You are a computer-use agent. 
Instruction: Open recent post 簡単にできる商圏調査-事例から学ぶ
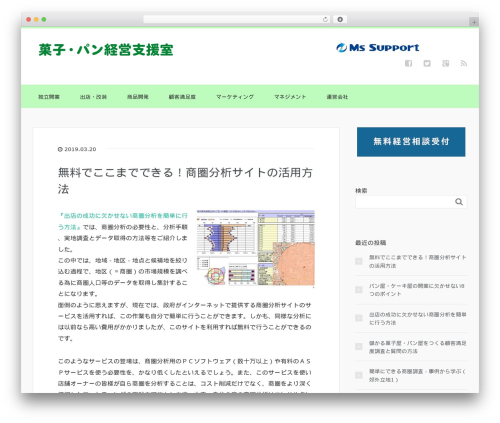[417, 375]
